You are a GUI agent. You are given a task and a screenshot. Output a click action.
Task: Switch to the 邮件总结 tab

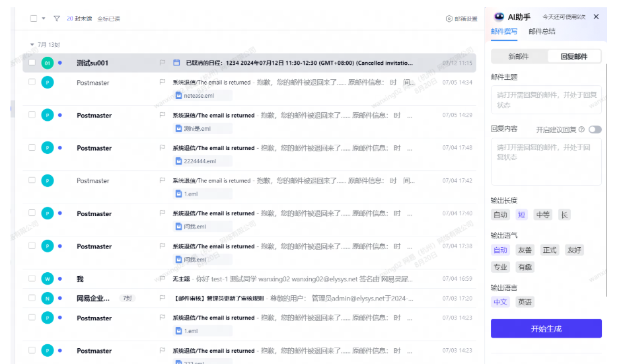coord(542,32)
